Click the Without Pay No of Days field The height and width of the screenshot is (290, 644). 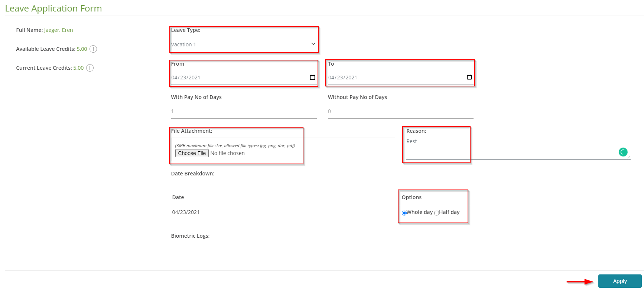(400, 111)
